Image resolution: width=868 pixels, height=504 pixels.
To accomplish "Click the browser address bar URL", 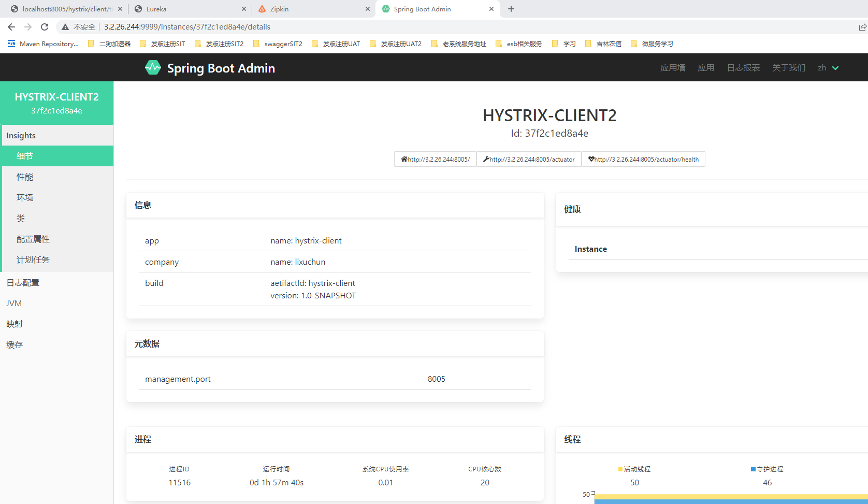I will [187, 27].
